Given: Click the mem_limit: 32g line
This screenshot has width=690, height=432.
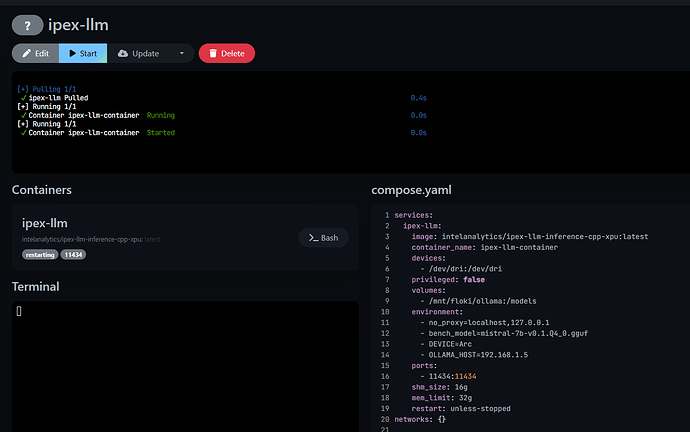Looking at the screenshot, I should pos(441,398).
